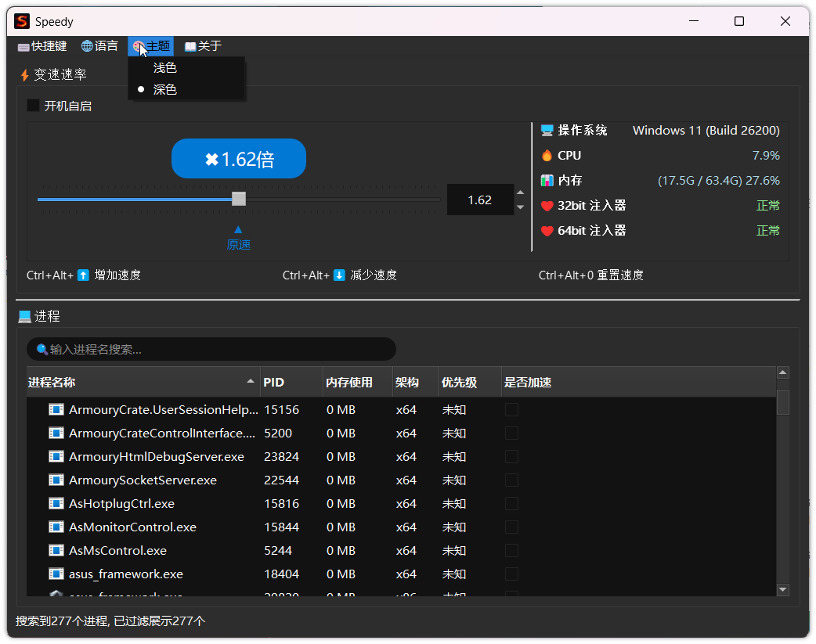Enable the 开机自启 checkbox
816x644 pixels.
32,105
